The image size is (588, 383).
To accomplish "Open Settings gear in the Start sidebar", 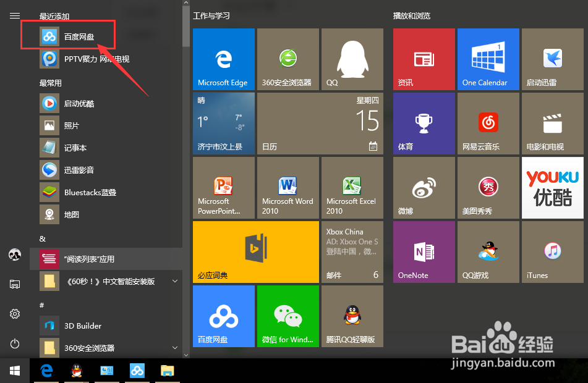I will [15, 314].
